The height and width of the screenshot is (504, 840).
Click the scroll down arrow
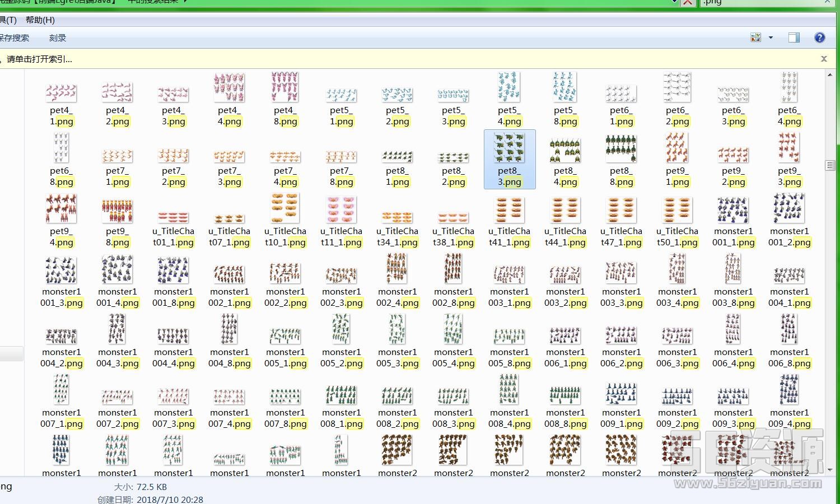pos(830,470)
